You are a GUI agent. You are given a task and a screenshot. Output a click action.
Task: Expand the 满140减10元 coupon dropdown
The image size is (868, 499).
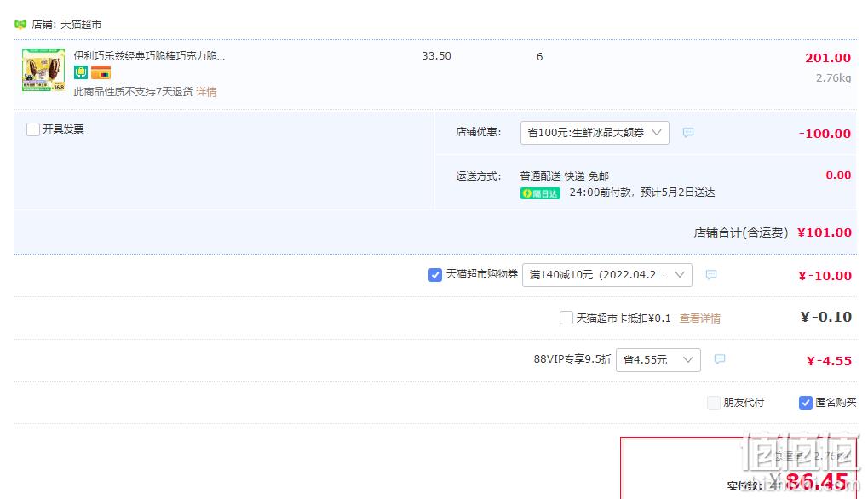click(x=607, y=275)
